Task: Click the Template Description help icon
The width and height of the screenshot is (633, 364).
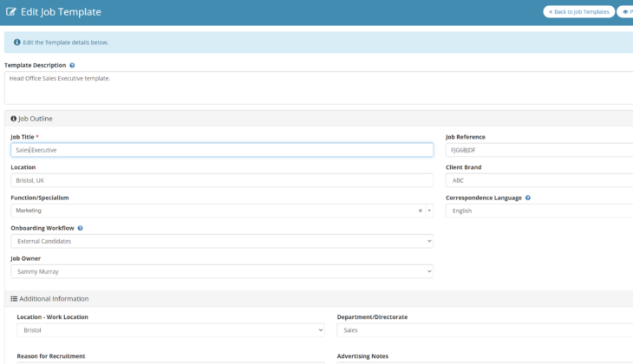Action: click(x=72, y=65)
